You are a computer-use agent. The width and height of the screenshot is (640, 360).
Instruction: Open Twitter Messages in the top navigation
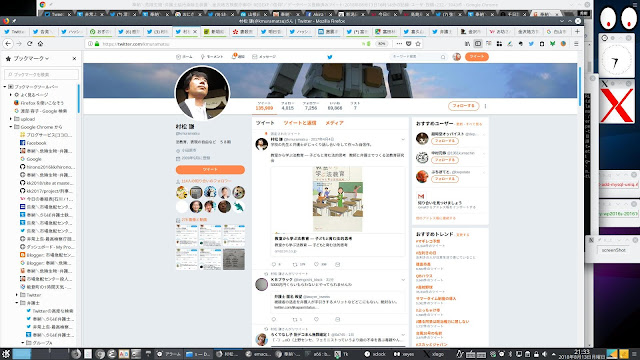(x=264, y=57)
